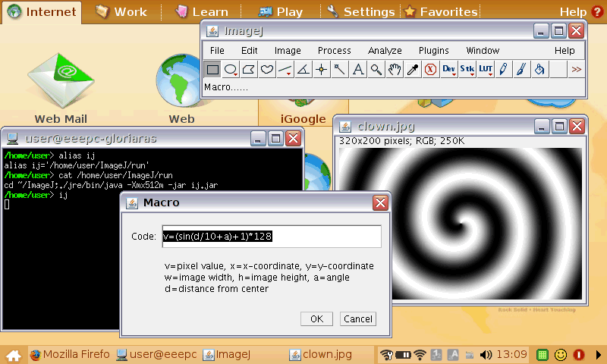Select the Paintbrush tool
607x364 pixels.
[521, 70]
